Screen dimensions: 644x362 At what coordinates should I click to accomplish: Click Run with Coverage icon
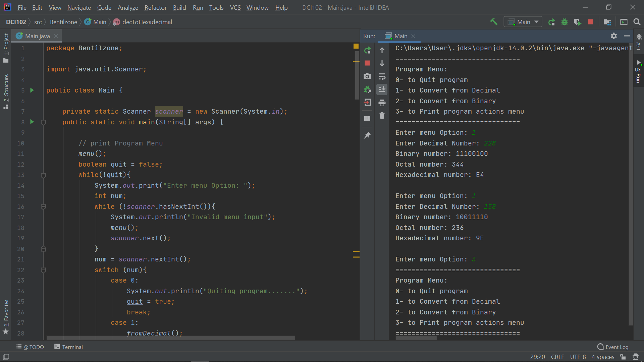point(577,22)
